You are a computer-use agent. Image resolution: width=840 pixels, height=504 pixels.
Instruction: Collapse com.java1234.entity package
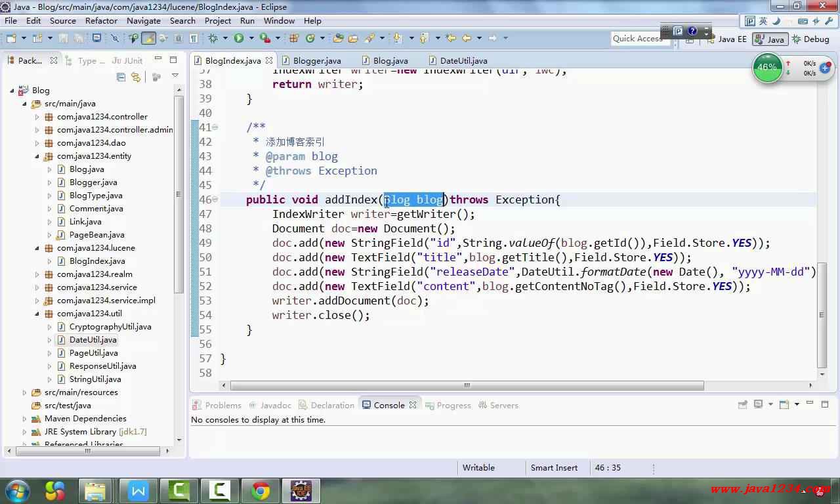pos(37,156)
